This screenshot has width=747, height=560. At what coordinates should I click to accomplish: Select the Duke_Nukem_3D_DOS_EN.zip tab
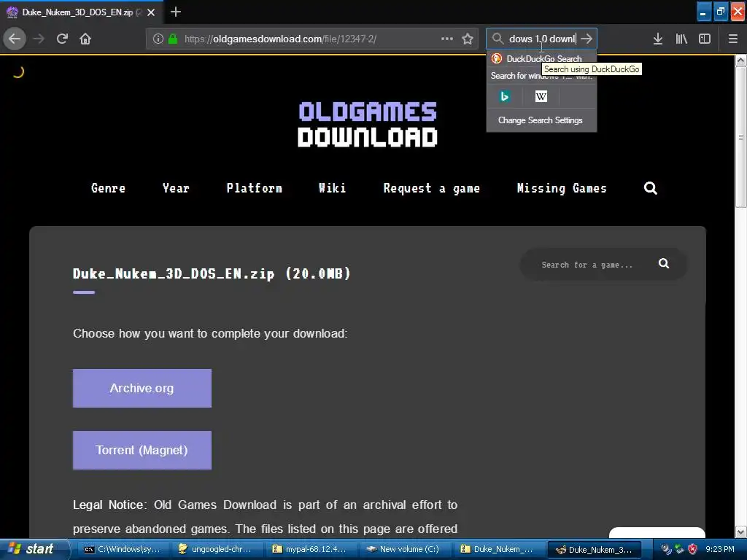click(81, 12)
